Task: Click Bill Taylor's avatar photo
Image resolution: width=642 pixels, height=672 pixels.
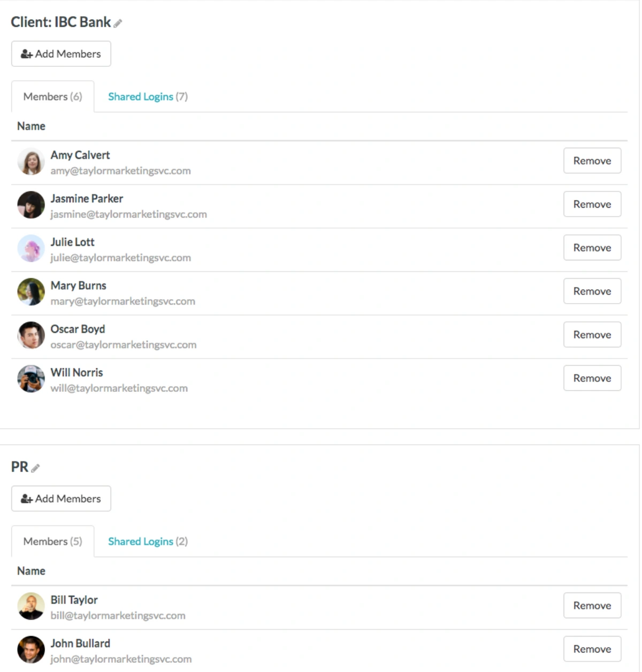Action: click(31, 606)
